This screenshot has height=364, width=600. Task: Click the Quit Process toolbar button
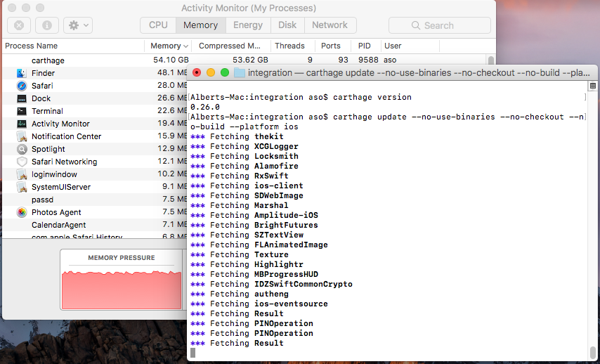pyautogui.click(x=19, y=25)
